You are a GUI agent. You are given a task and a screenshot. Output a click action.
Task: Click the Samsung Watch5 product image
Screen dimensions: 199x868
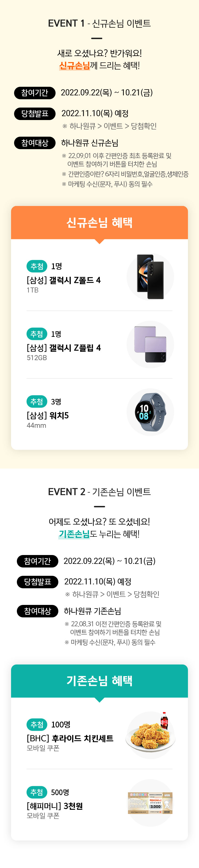[150, 412]
